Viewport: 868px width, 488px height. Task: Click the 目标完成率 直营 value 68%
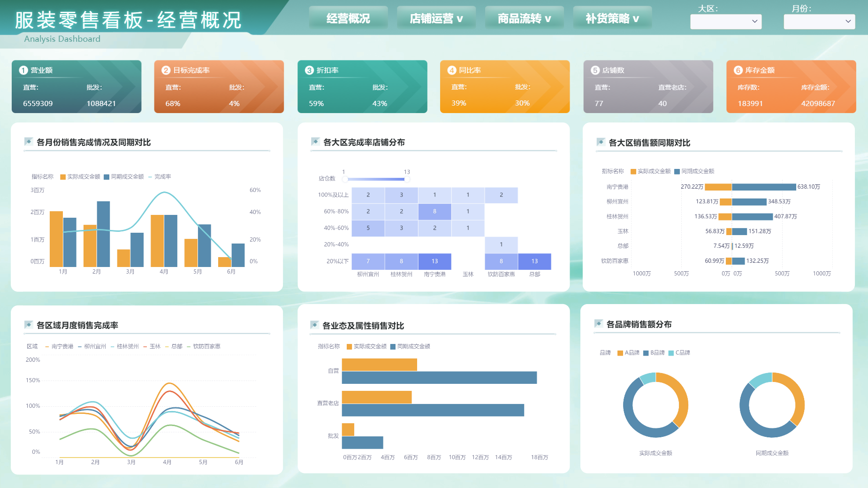173,103
